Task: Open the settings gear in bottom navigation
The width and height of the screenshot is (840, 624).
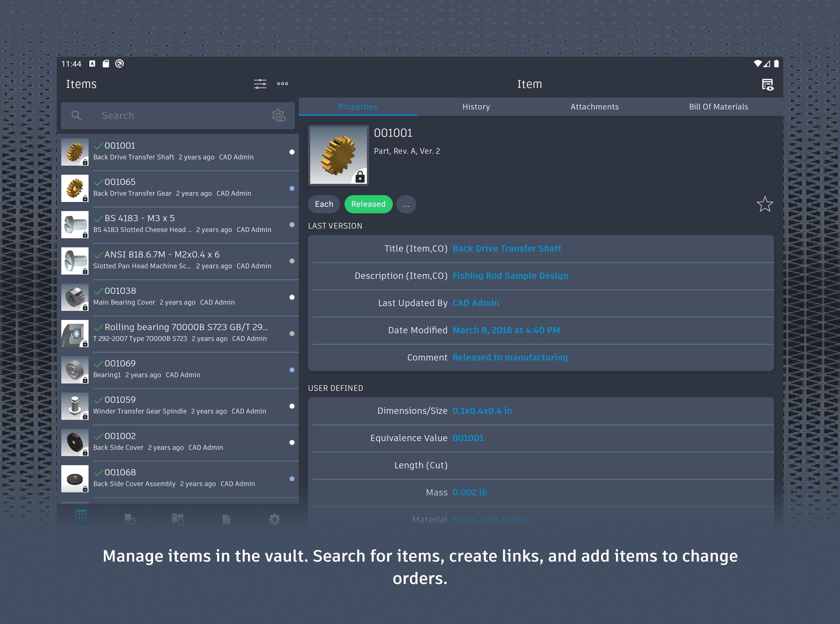Action: tap(275, 519)
